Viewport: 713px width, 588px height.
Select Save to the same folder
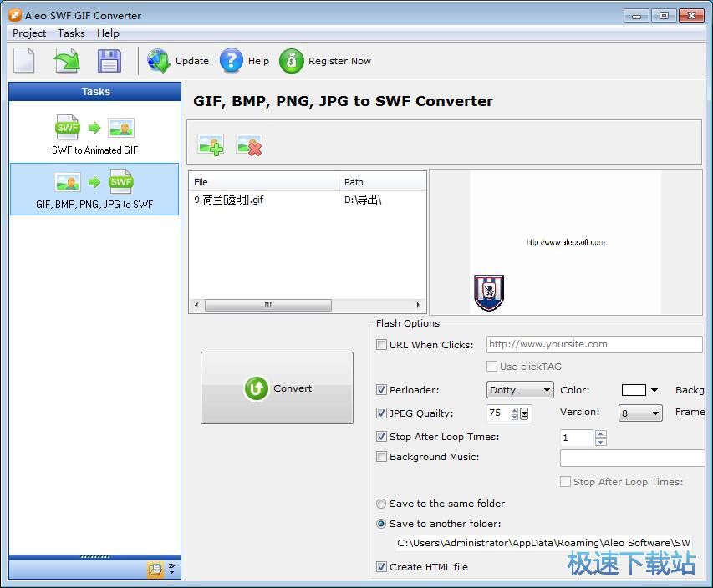(x=381, y=504)
